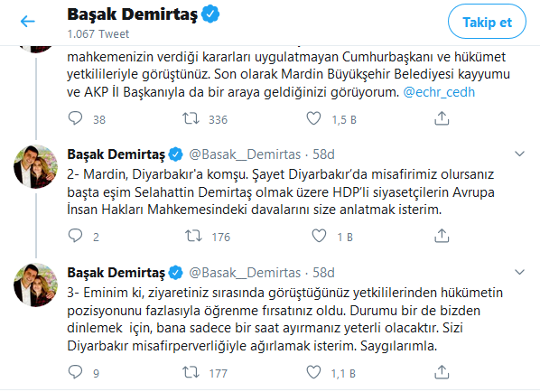Share the tweet starting '2- Mardin'
540x392 pixels.
442,236
